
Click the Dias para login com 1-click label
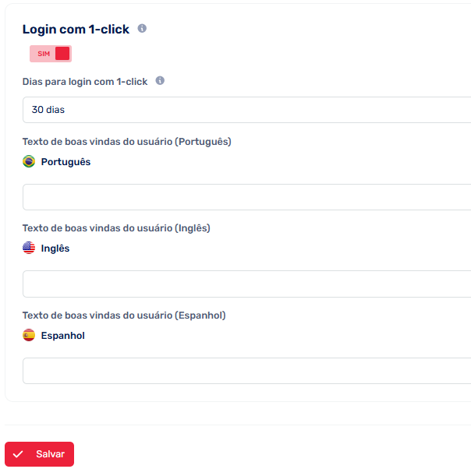(85, 82)
